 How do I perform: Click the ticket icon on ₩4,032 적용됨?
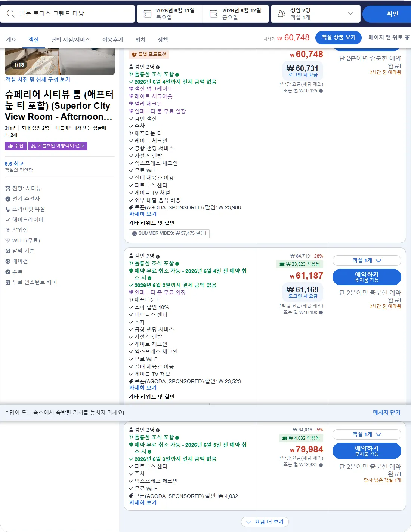[285, 438]
